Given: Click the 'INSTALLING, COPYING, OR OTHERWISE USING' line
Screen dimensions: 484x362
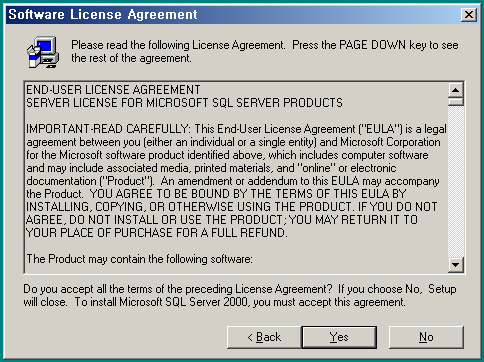Looking at the screenshot, I should (x=232, y=207).
